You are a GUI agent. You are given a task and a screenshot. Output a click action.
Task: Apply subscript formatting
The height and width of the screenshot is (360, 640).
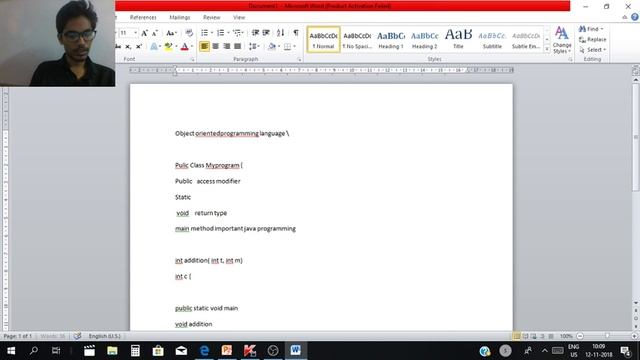click(128, 47)
